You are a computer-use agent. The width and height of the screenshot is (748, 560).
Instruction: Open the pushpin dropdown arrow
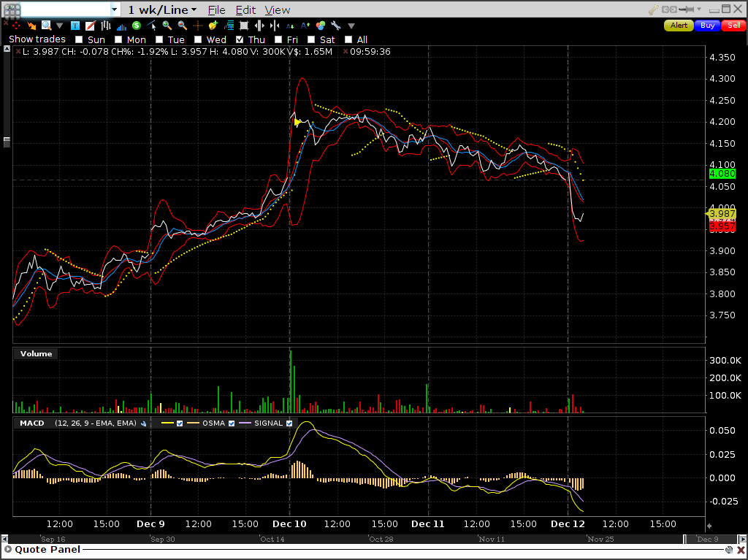tap(699, 9)
